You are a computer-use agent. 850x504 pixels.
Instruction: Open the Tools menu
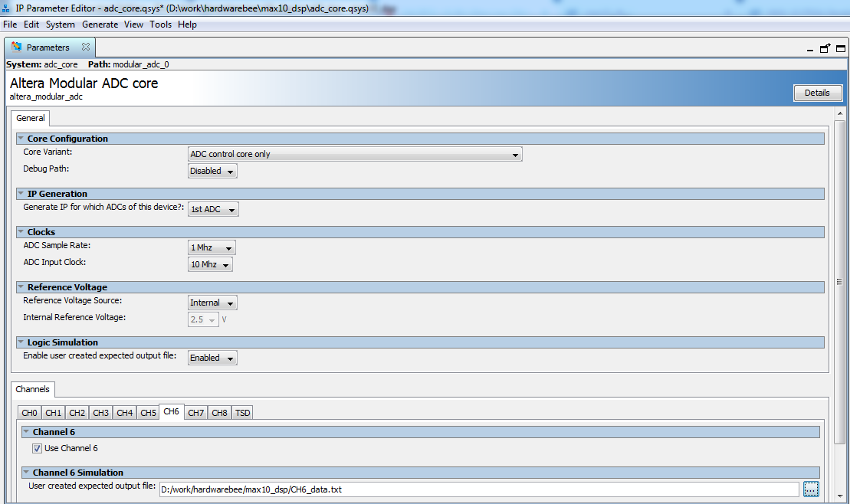coord(160,25)
